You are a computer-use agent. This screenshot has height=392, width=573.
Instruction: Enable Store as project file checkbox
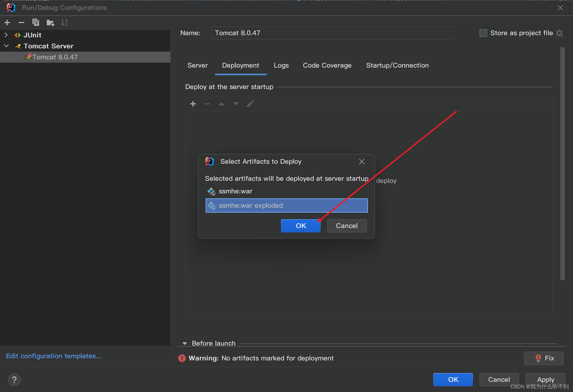click(483, 33)
